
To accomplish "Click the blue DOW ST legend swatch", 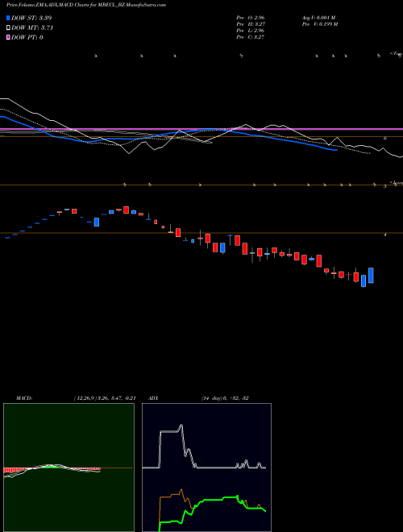I will pyautogui.click(x=8, y=18).
